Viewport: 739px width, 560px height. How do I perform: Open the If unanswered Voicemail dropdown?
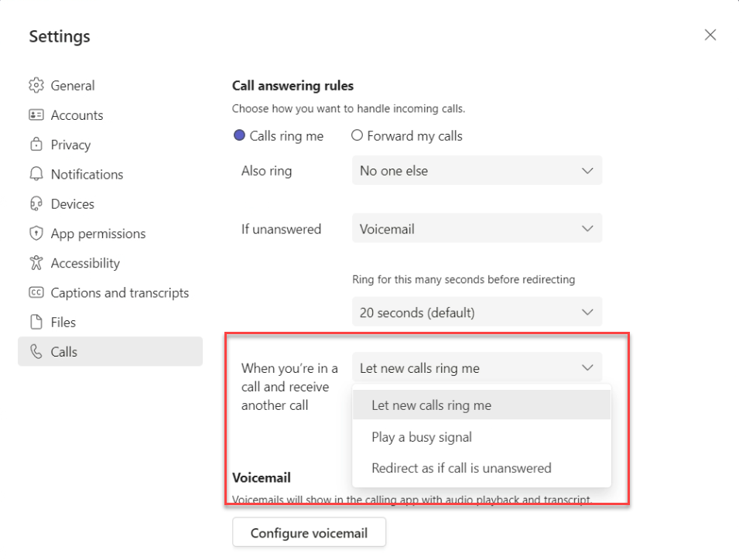pos(477,228)
